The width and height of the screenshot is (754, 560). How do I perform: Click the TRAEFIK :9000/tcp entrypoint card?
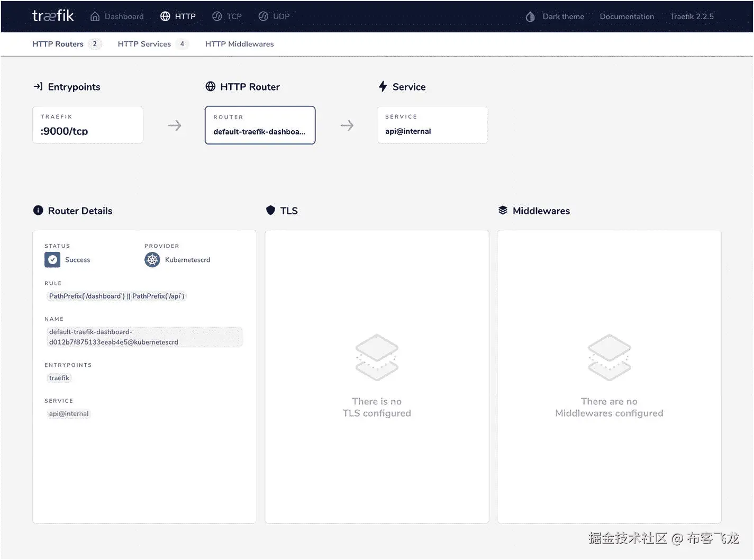tap(88, 125)
